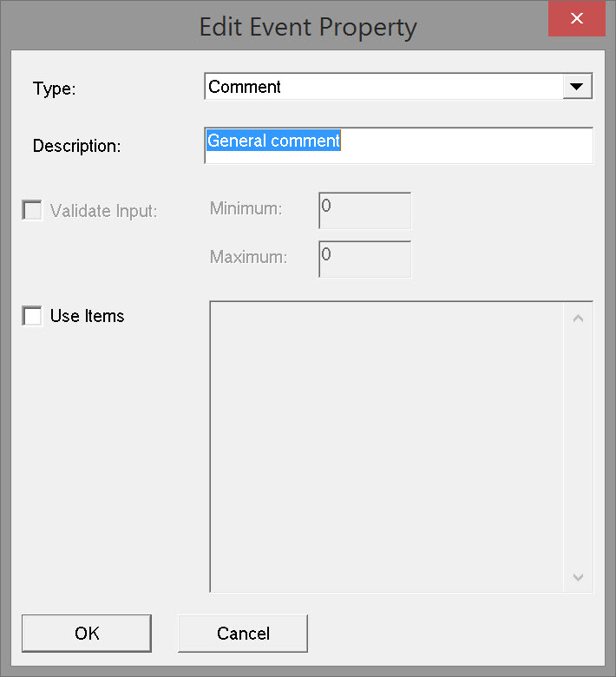Click the Use Items label text
The height and width of the screenshot is (677, 616).
[x=87, y=316]
